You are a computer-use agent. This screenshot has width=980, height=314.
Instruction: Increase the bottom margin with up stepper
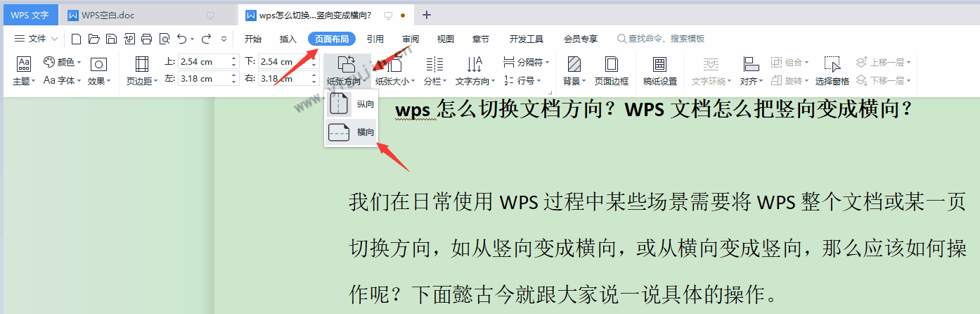point(314,59)
